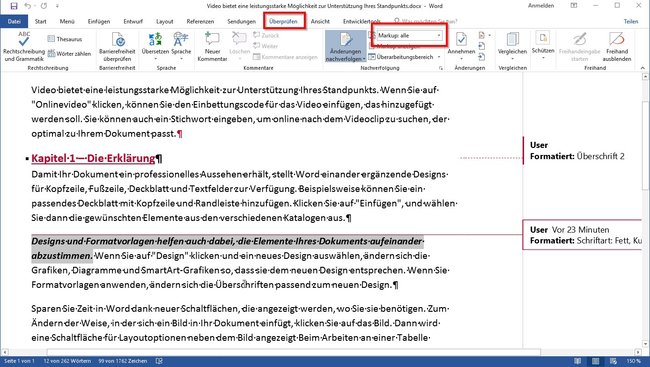Expand the Annehmen dropdown arrow
This screenshot has height=367, width=650.
461,58
